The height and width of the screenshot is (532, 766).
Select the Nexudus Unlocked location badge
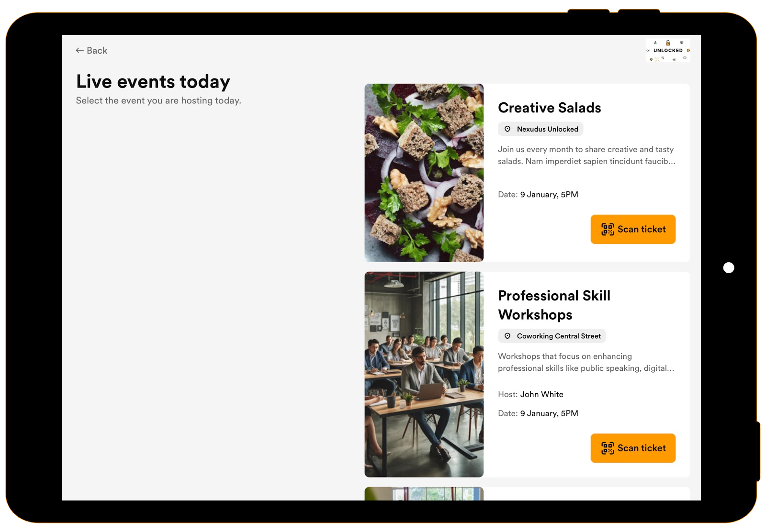(x=541, y=129)
